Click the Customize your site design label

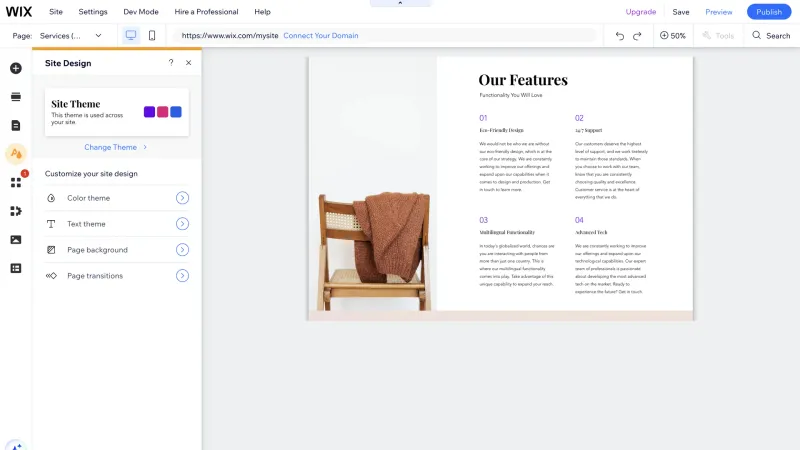pos(91,174)
